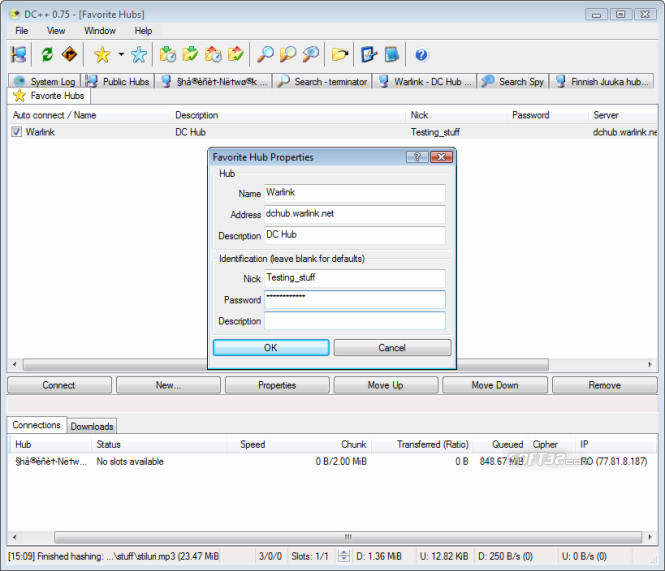Image resolution: width=665 pixels, height=571 pixels.
Task: Click the Follow last redirect icon
Action: point(69,55)
